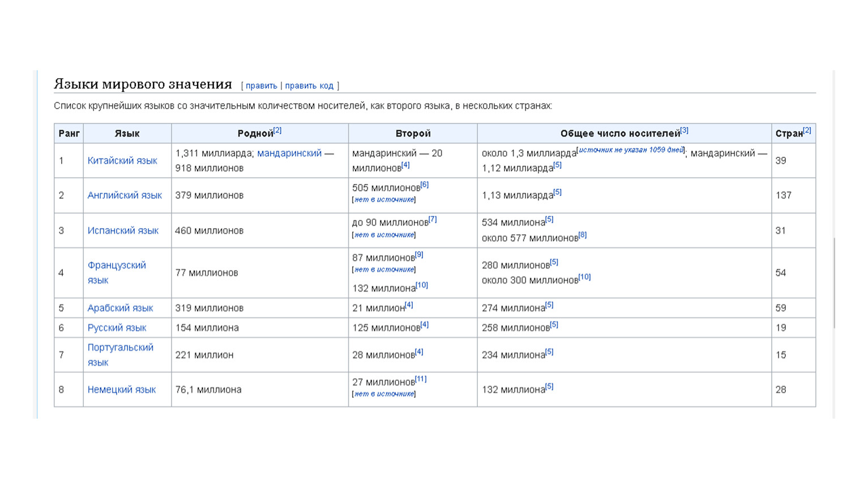Viewport: 868px width, 489px height.
Task: Open footnote [5] after '258 миллионов'
Action: coord(554,325)
